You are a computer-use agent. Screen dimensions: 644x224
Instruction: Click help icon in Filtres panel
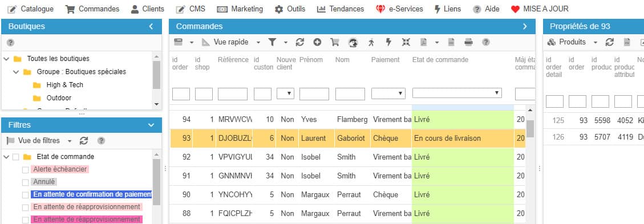coord(101,141)
